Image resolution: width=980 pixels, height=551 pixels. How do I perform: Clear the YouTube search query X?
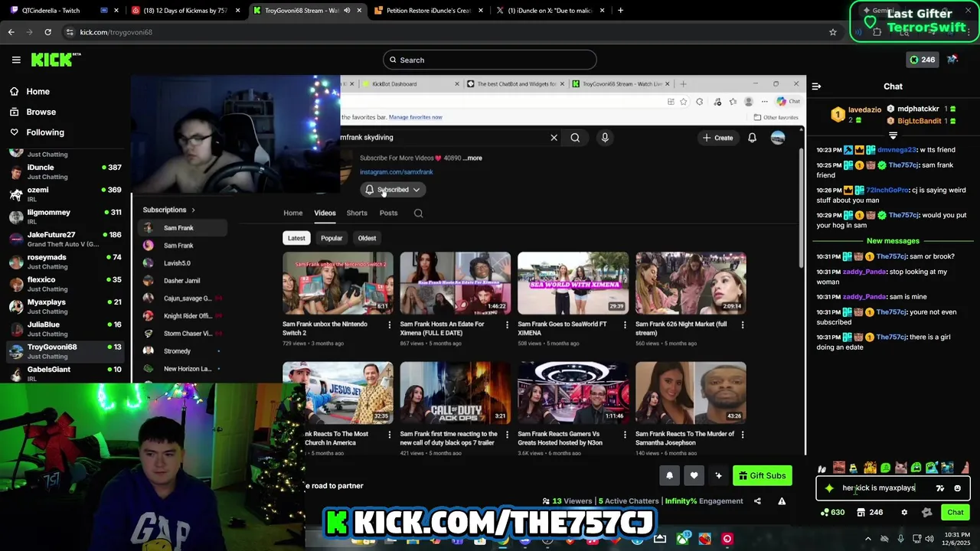tap(554, 138)
